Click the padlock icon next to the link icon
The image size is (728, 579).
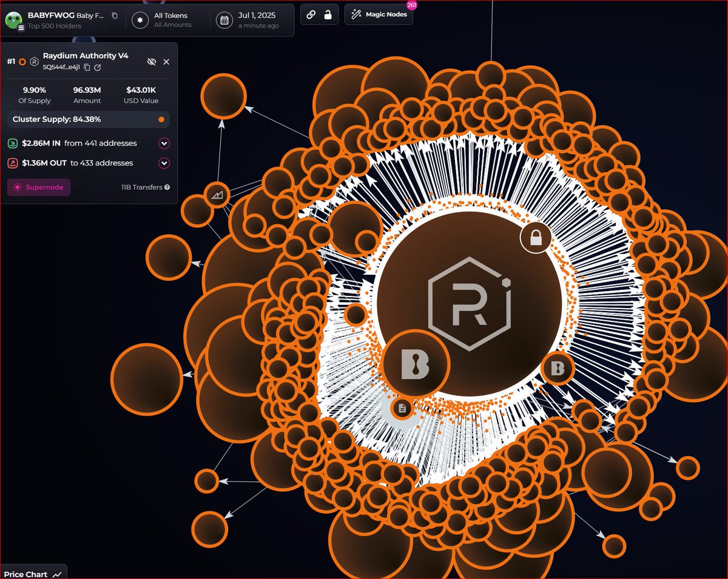pos(328,15)
